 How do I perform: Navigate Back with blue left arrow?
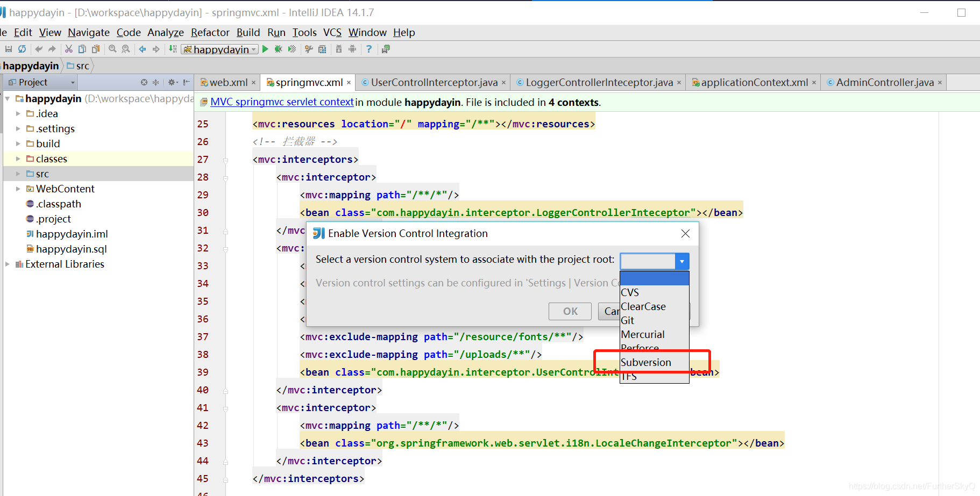[x=143, y=49]
